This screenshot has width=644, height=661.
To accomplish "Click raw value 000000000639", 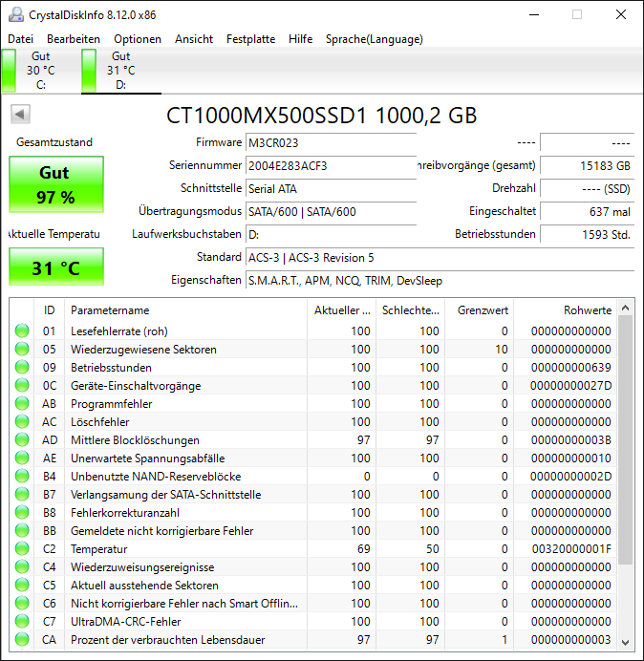I will (571, 368).
